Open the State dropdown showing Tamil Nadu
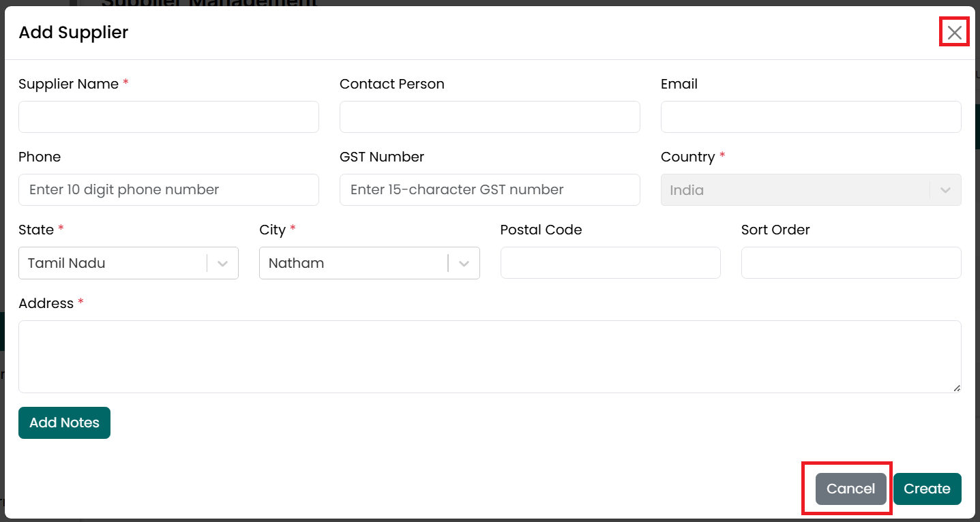 pyautogui.click(x=128, y=263)
